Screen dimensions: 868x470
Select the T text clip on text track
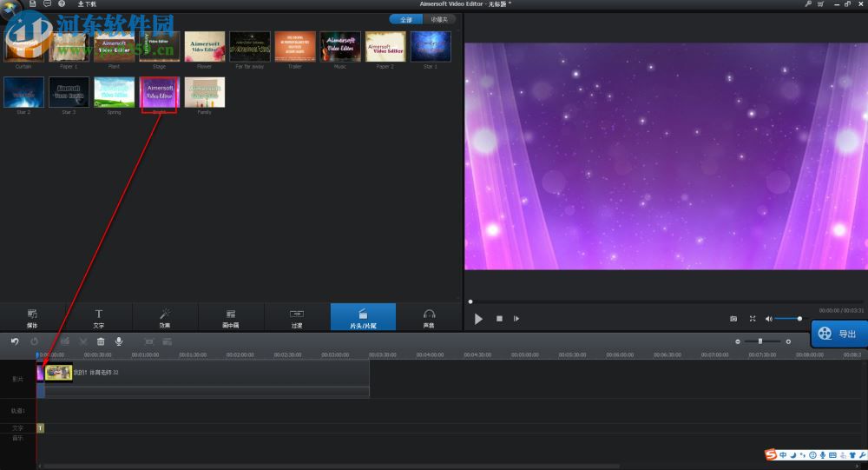41,428
